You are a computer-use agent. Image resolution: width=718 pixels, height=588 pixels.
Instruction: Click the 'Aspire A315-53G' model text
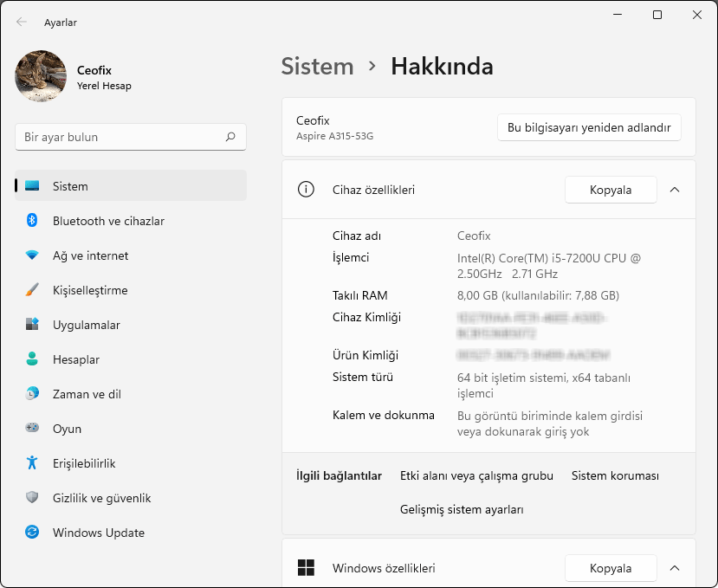[x=334, y=136]
